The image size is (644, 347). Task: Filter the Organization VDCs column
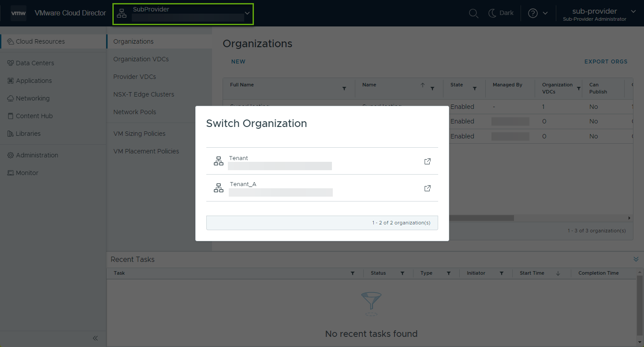[579, 89]
